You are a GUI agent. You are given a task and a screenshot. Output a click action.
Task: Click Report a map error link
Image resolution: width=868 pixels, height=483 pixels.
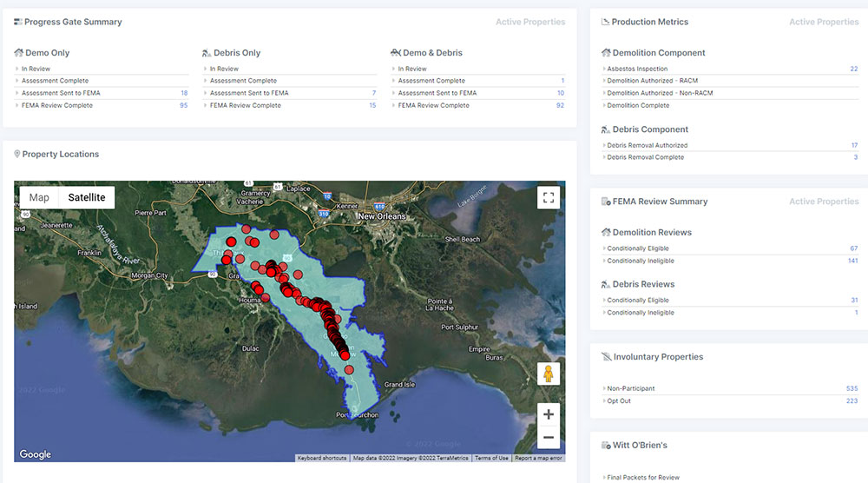[x=538, y=458]
